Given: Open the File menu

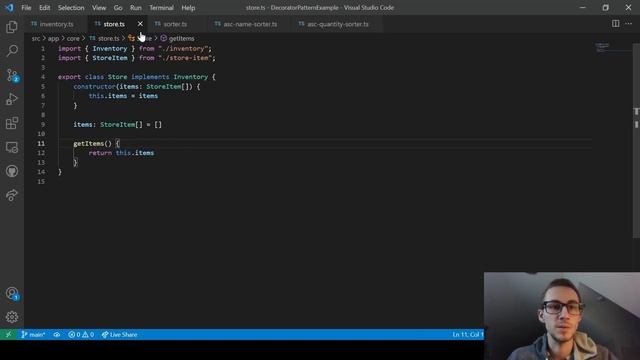Looking at the screenshot, I should 26,8.
